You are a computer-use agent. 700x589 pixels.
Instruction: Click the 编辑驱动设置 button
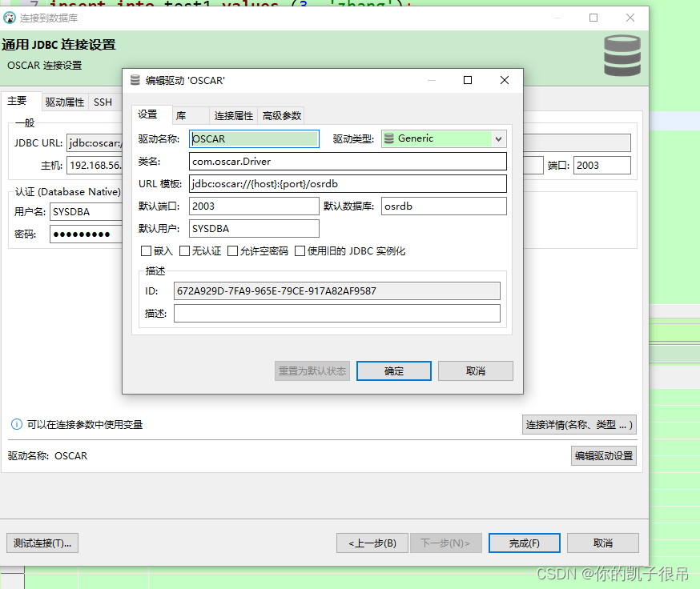click(603, 455)
